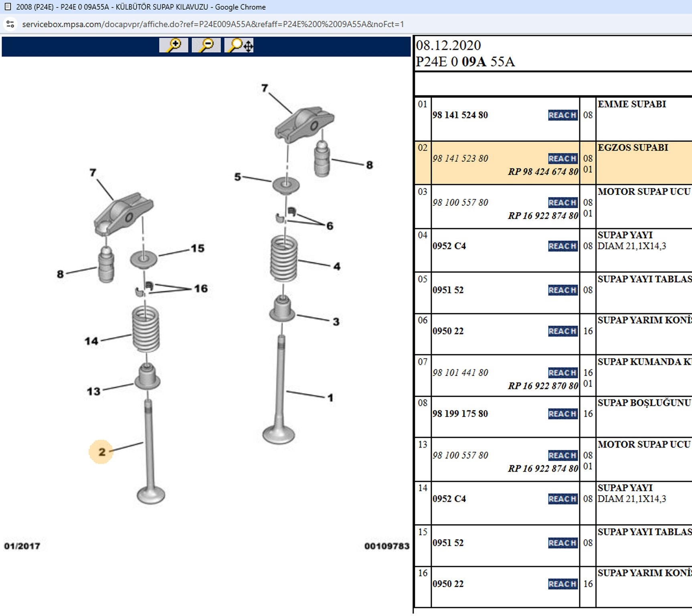The image size is (692, 616).
Task: Click REACH badge for part 98 141 524 80
Action: pos(563,115)
